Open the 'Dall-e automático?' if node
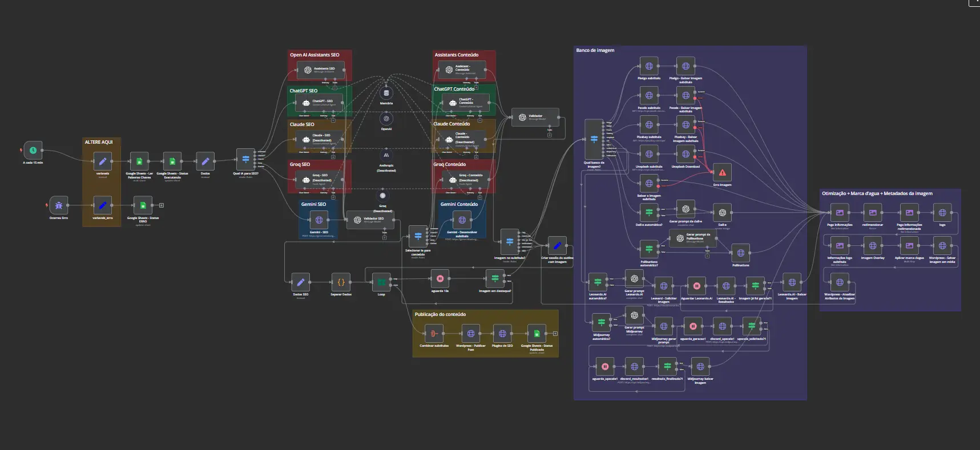This screenshot has width=980, height=450. 649,213
